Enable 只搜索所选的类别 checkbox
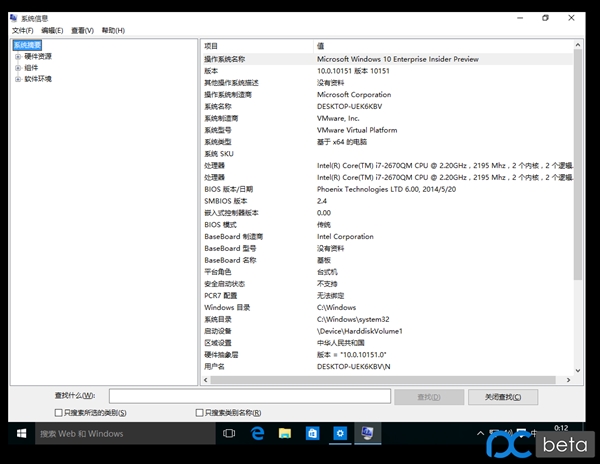The image size is (600, 464). (58, 411)
